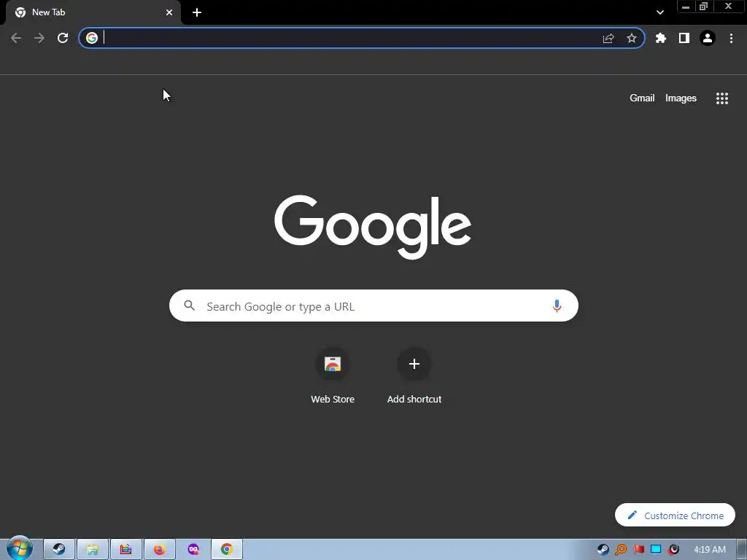This screenshot has width=747, height=560.
Task: Start voice search with microphone icon
Action: click(557, 306)
